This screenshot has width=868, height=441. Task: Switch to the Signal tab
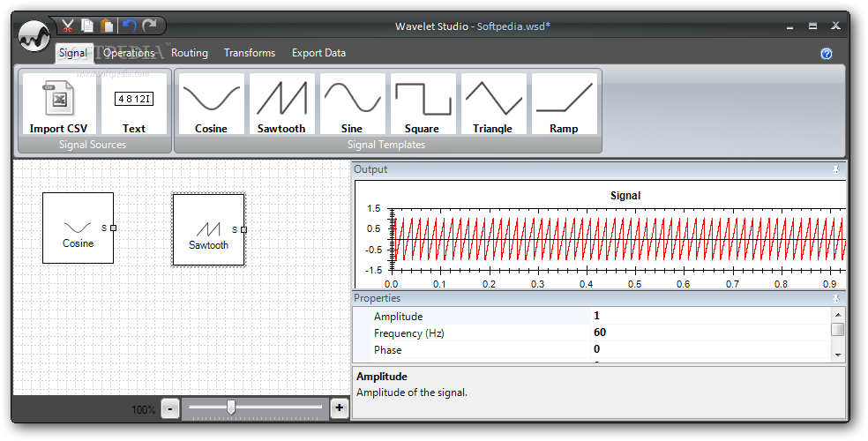click(x=73, y=53)
